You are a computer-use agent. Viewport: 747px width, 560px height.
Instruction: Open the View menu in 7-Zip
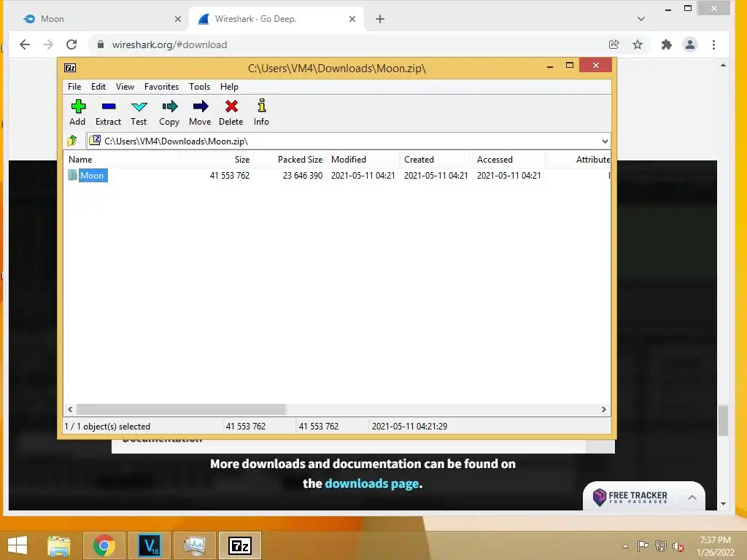coord(125,87)
